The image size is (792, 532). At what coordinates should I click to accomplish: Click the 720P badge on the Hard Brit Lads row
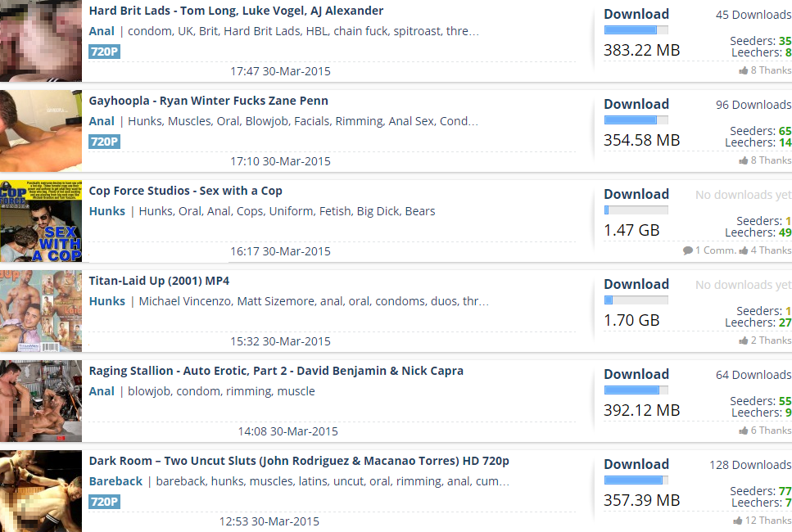tap(105, 52)
